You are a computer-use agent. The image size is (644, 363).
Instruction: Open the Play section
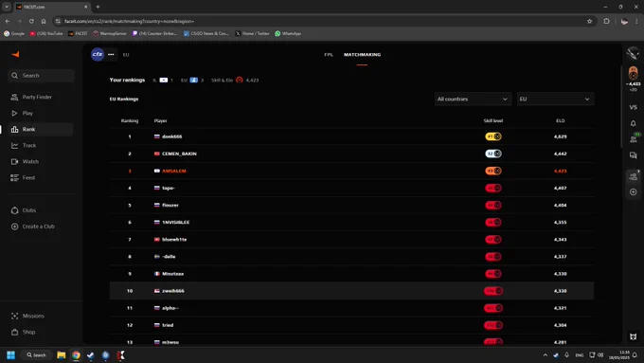point(27,113)
